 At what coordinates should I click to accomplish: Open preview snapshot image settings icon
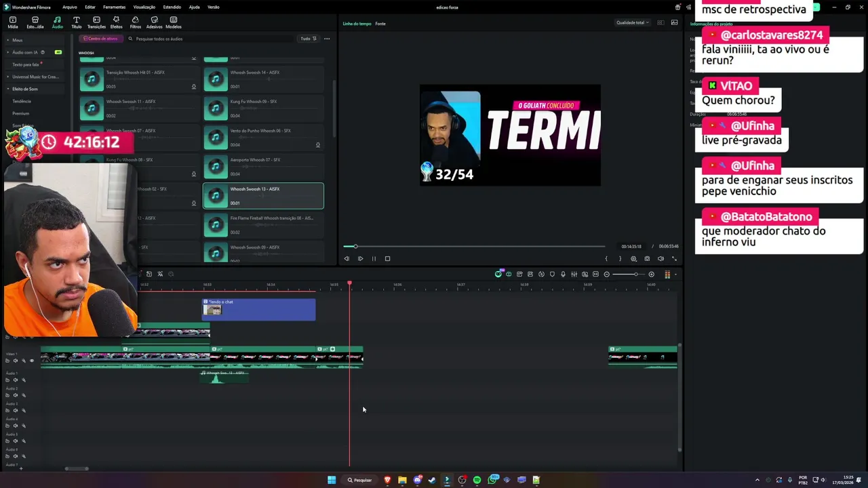[x=674, y=22]
